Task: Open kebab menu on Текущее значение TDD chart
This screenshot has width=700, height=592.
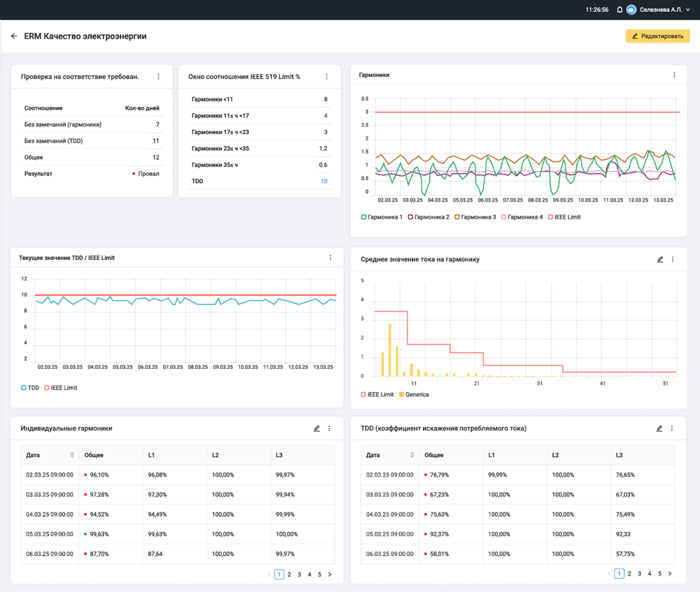Action: tap(330, 258)
